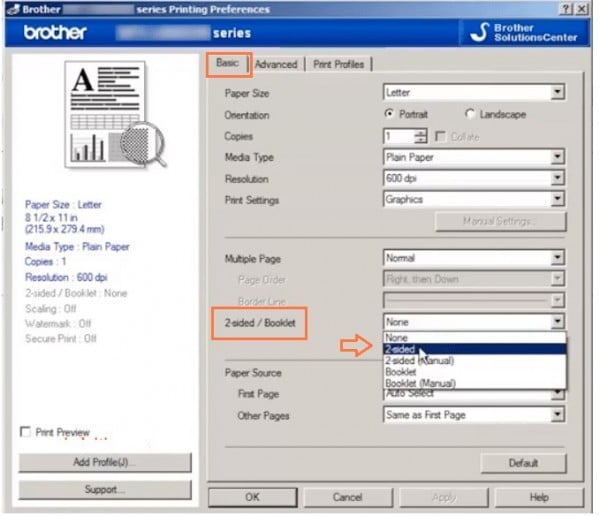This screenshot has height=516, width=600.
Task: Open the Paper Size dropdown
Action: pyautogui.click(x=474, y=92)
